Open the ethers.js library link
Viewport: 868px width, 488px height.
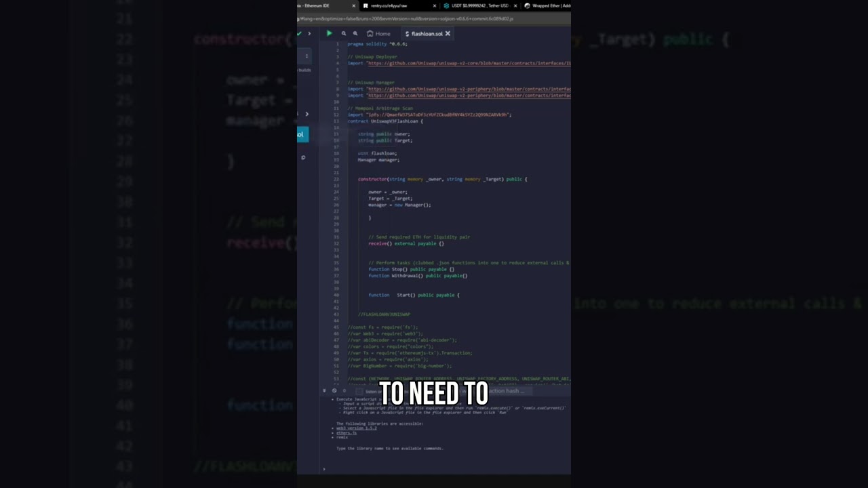coord(346,432)
